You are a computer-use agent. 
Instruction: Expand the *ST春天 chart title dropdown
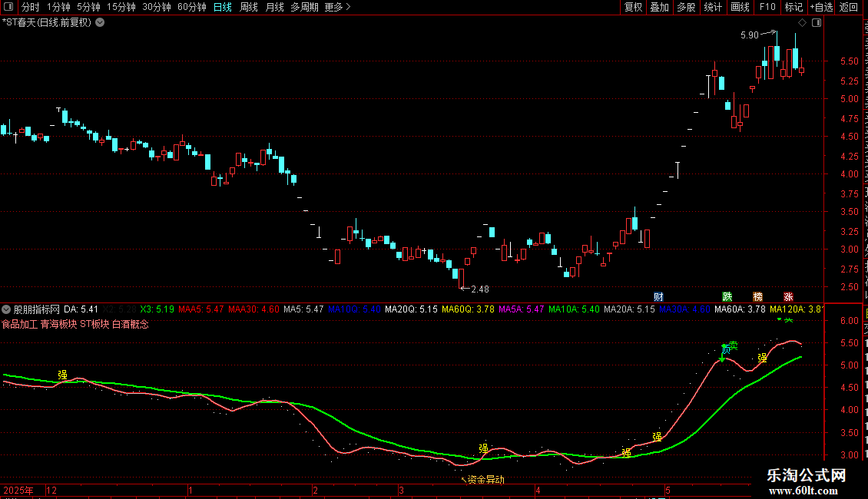100,23
